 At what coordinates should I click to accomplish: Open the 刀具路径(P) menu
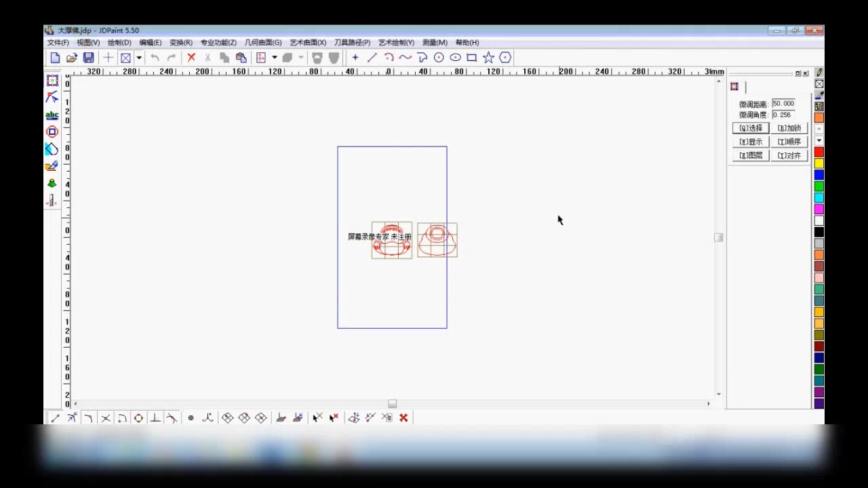tap(352, 43)
